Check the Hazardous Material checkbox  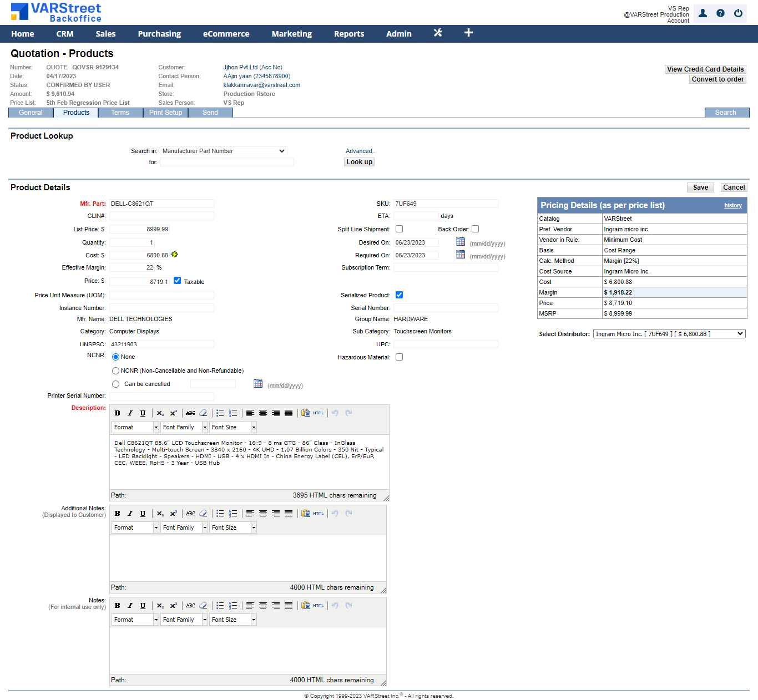399,357
